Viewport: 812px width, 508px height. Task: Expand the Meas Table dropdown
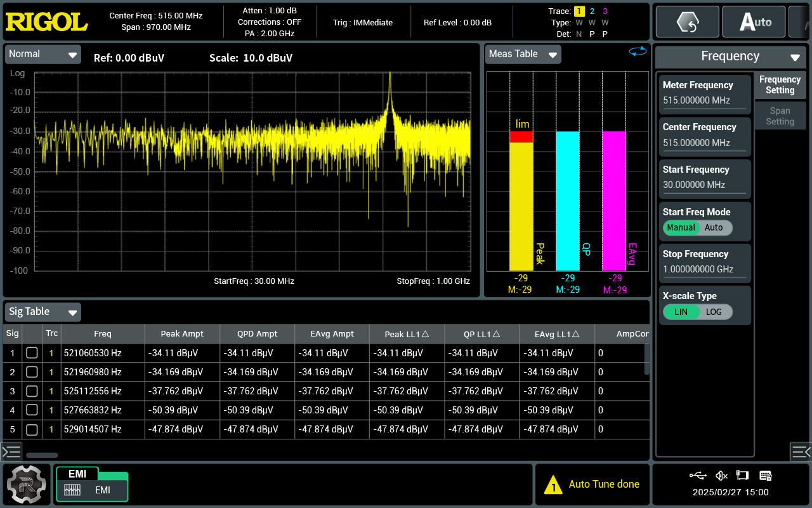pyautogui.click(x=523, y=54)
